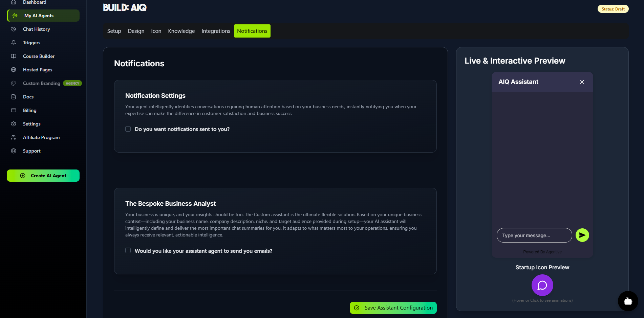Switch to the Knowledge tab
The height and width of the screenshot is (318, 644).
pos(181,31)
